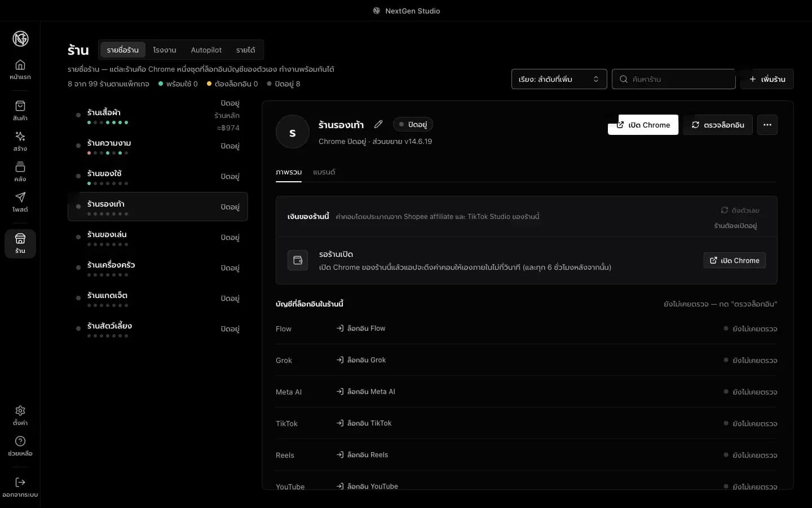Viewport: 812px width, 508px height.
Task: Click the ล็อกอิน Reels link
Action: pos(362,455)
